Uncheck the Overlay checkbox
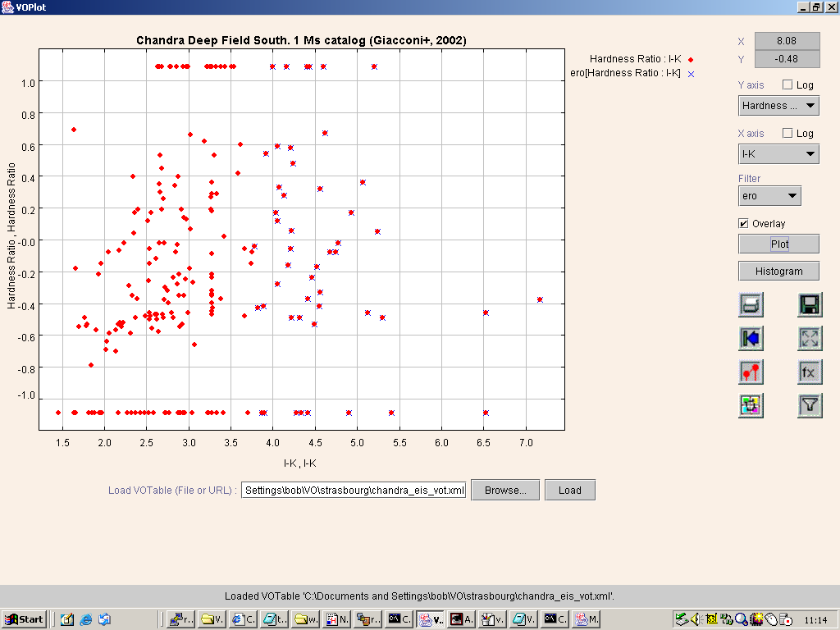This screenshot has height=630, width=840. click(x=743, y=224)
